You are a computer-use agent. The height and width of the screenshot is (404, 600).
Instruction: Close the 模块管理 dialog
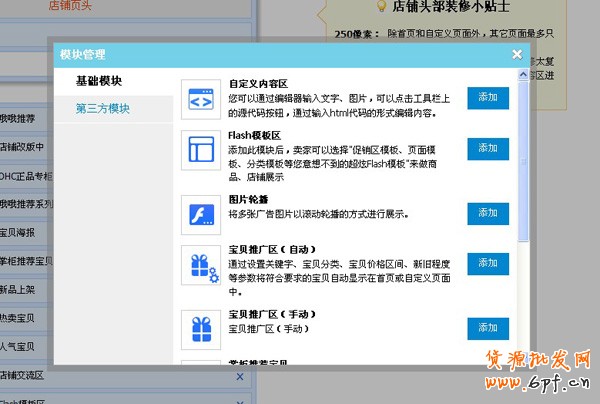[516, 54]
